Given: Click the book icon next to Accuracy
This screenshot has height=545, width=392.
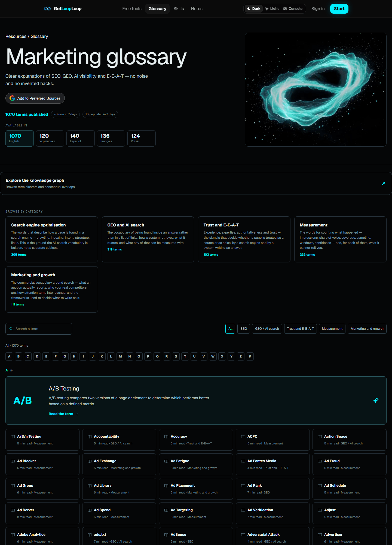Looking at the screenshot, I should pos(166,437).
